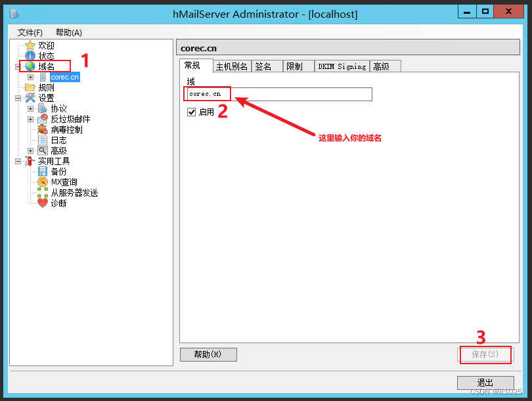Click the Rules folder icon

30,87
